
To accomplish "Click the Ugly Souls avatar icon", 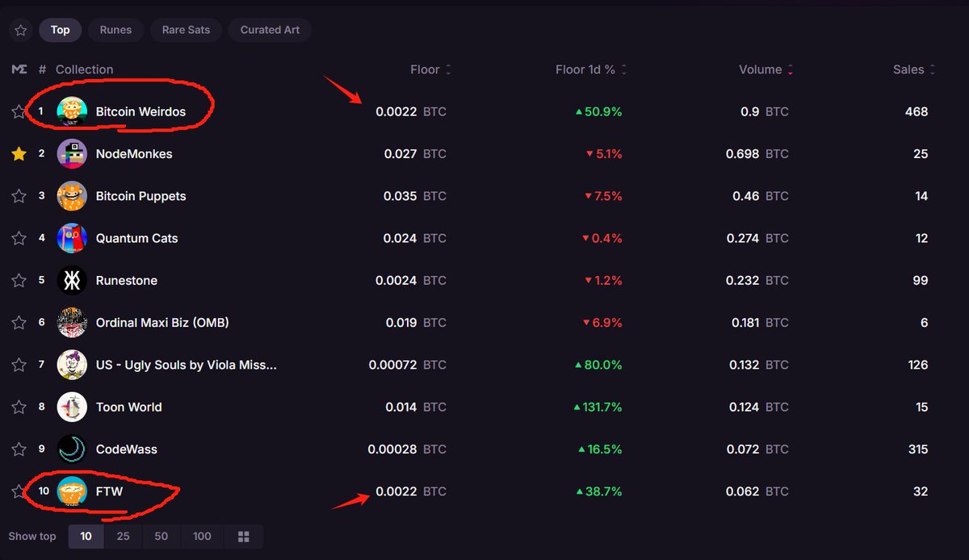I will [x=72, y=365].
